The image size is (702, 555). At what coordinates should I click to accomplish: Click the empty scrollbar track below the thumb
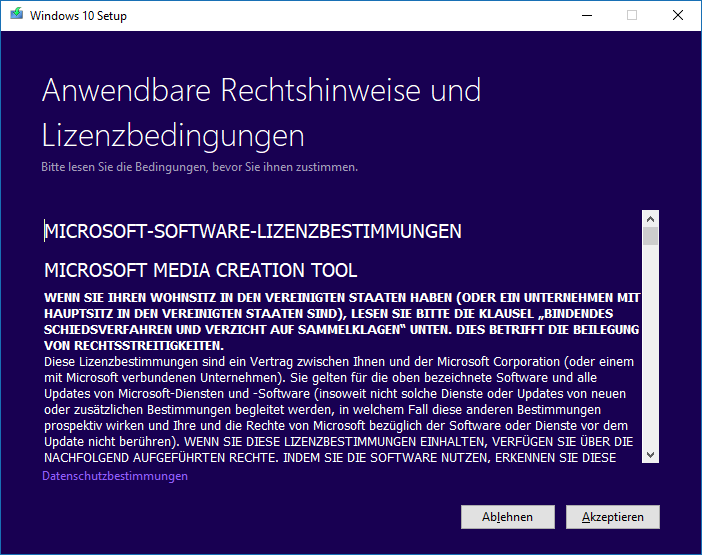click(x=650, y=350)
